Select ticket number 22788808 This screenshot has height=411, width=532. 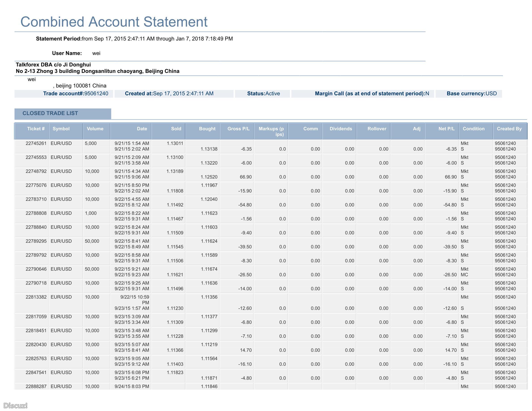(x=36, y=213)
